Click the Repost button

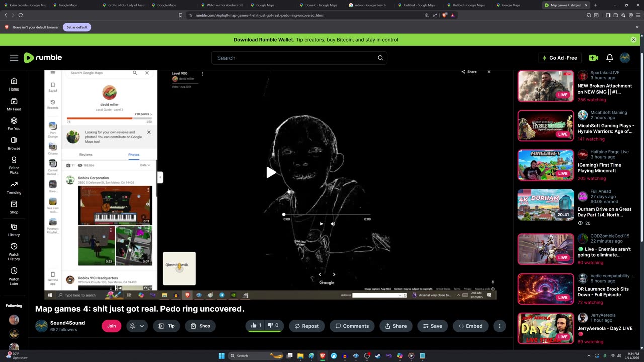tap(306, 326)
